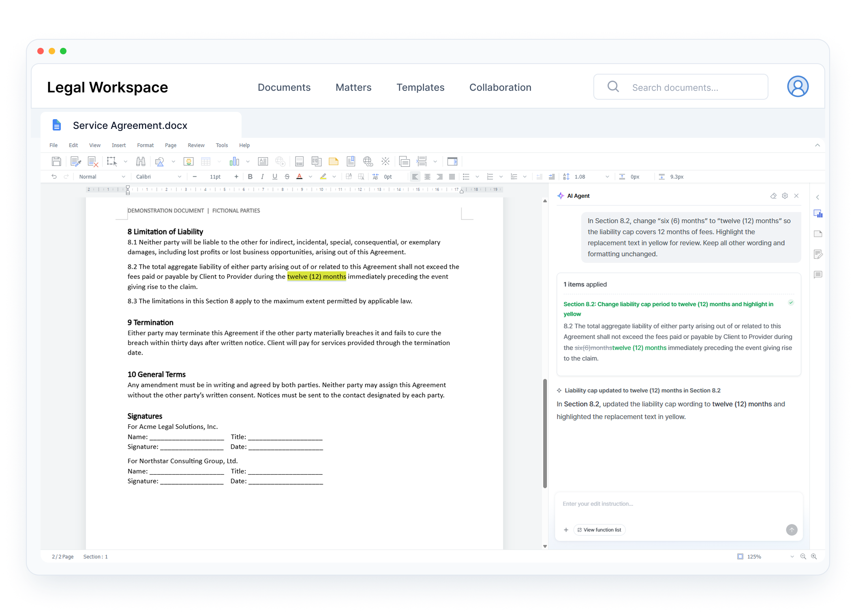Go to Collaboration in top navigation
This screenshot has width=856, height=616.
500,87
